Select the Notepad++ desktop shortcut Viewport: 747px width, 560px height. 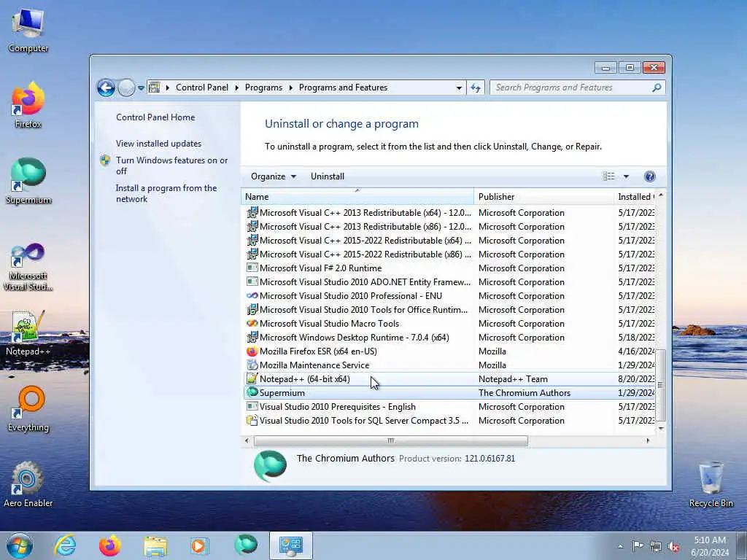[28, 333]
